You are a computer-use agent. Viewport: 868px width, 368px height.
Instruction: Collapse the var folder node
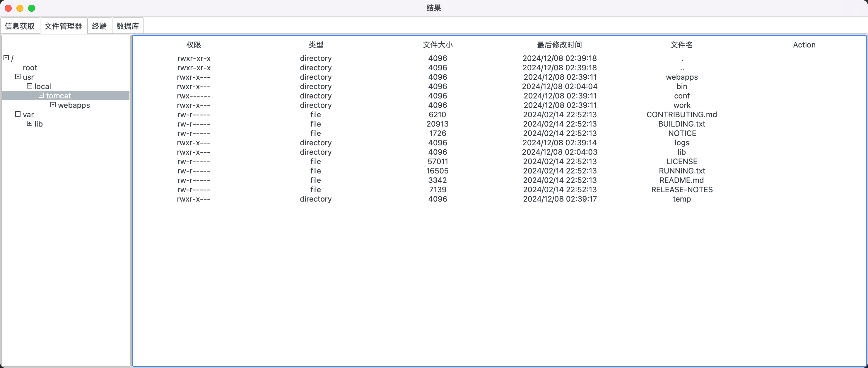click(x=18, y=114)
